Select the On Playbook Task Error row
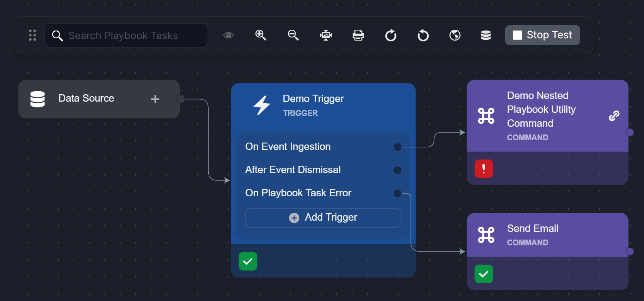Image resolution: width=644 pixels, height=301 pixels. pos(298,193)
